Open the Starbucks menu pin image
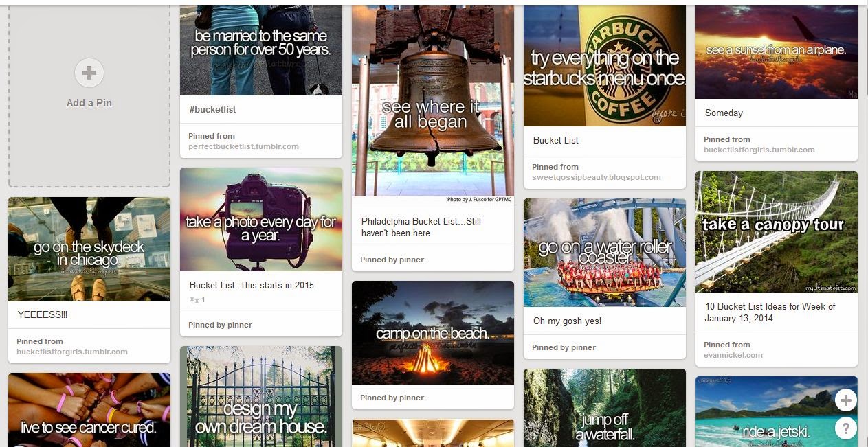Screen dimensions: 868x447 pyautogui.click(x=605, y=66)
